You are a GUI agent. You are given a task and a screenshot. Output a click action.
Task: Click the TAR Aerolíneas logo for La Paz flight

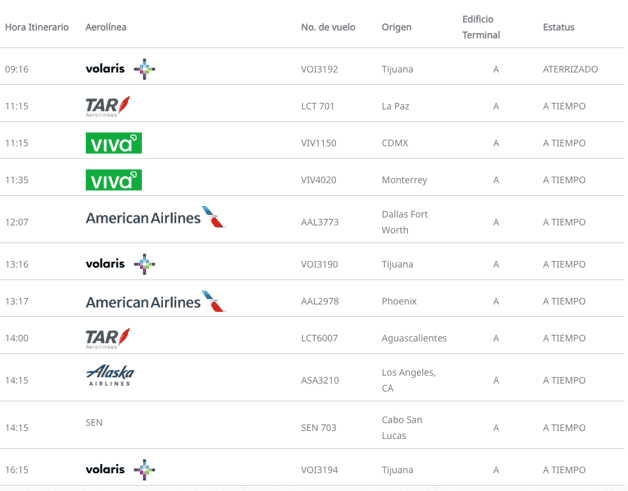point(108,106)
